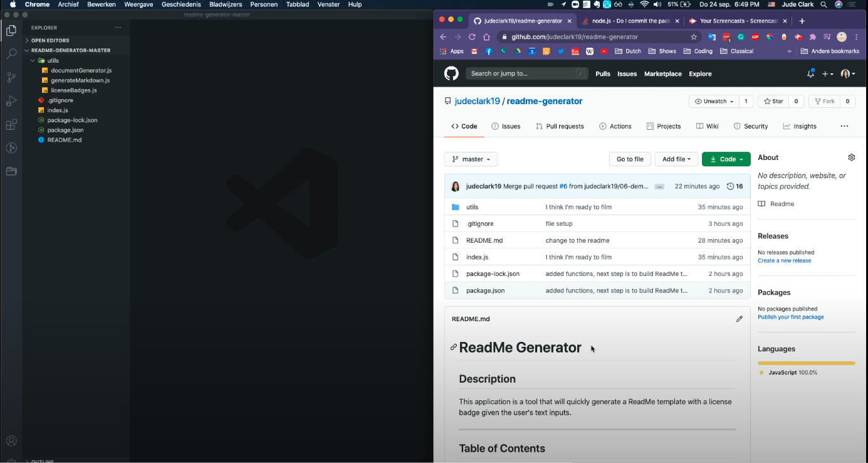Click the Go to file button
This screenshot has height=463, width=868.
tap(630, 159)
